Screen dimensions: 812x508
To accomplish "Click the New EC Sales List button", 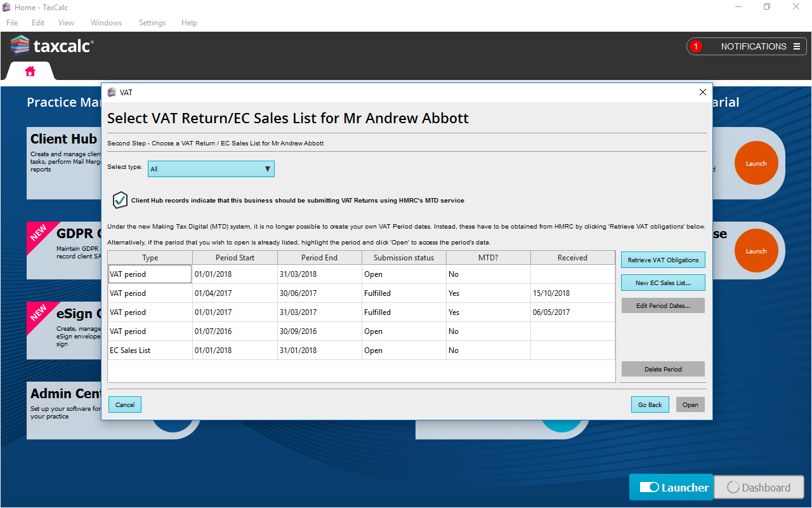I will [663, 283].
